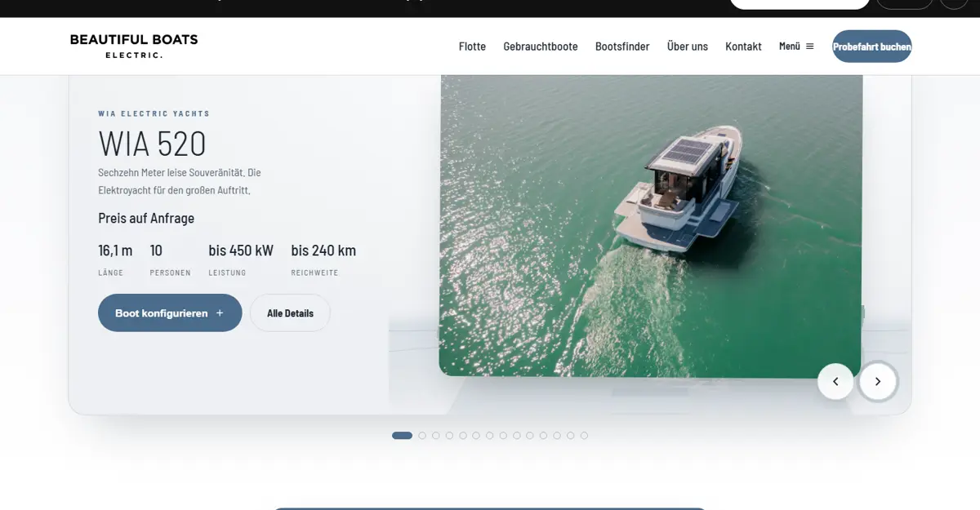
Task: Click the WIA 520 heading
Action: coord(153,144)
